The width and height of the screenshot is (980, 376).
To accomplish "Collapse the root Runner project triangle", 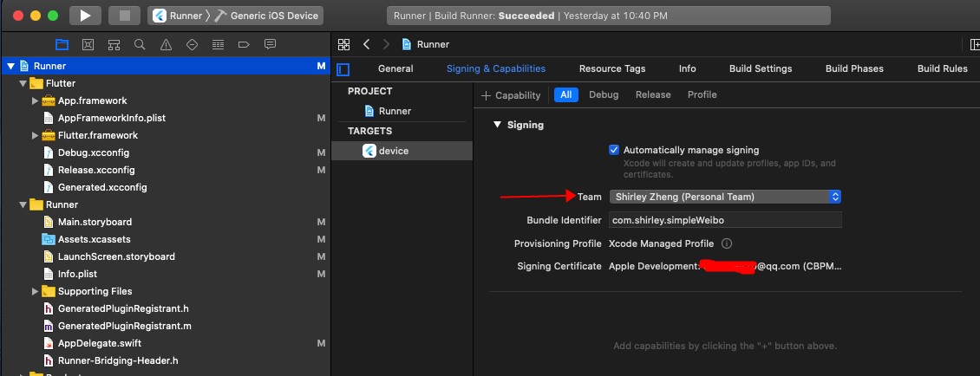I will pos(10,66).
